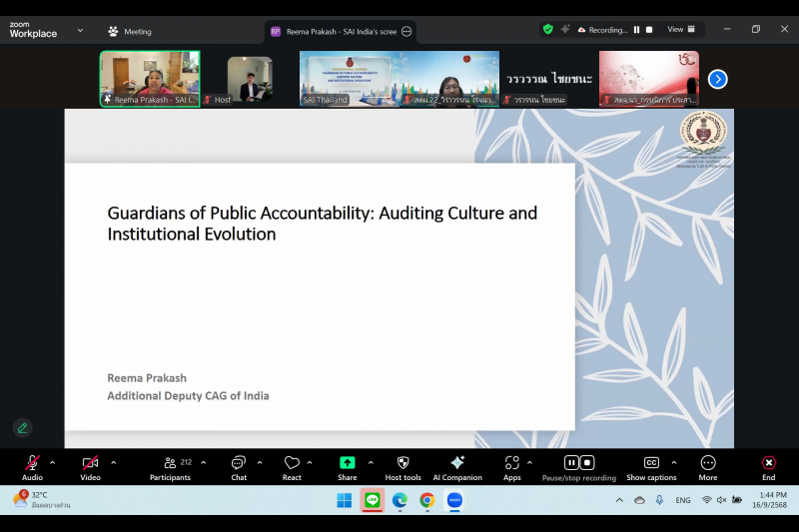Open the Chat panel

pyautogui.click(x=239, y=463)
